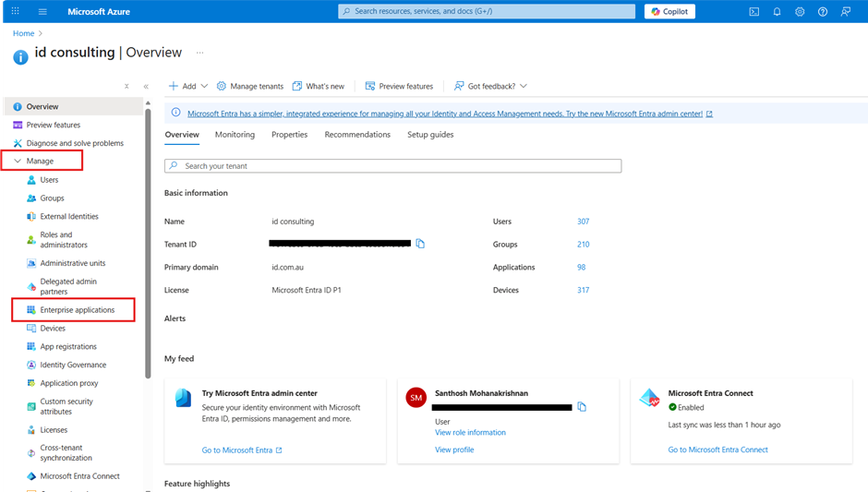Open portal settings gear
The height and width of the screenshot is (492, 868).
[x=800, y=11]
